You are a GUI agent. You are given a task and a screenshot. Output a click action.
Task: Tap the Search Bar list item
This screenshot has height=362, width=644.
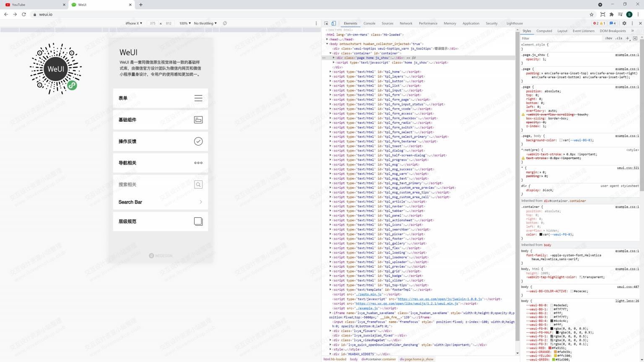160,202
